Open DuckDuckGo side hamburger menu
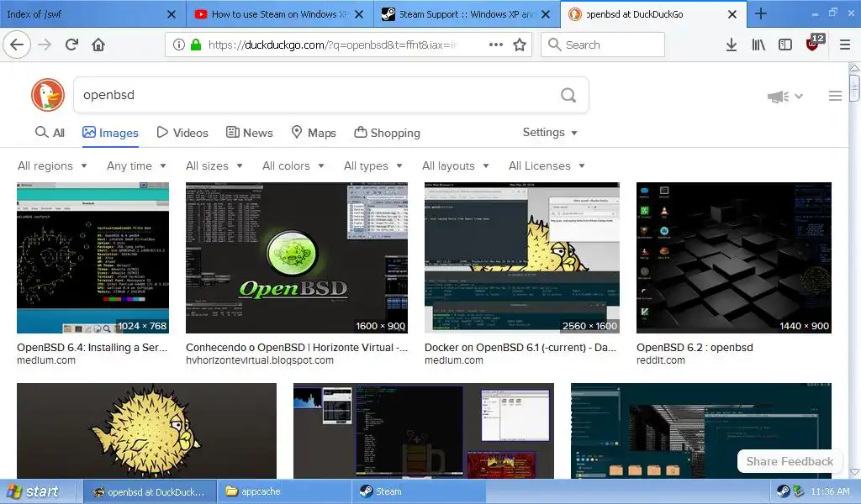The width and height of the screenshot is (861, 504). pos(835,96)
